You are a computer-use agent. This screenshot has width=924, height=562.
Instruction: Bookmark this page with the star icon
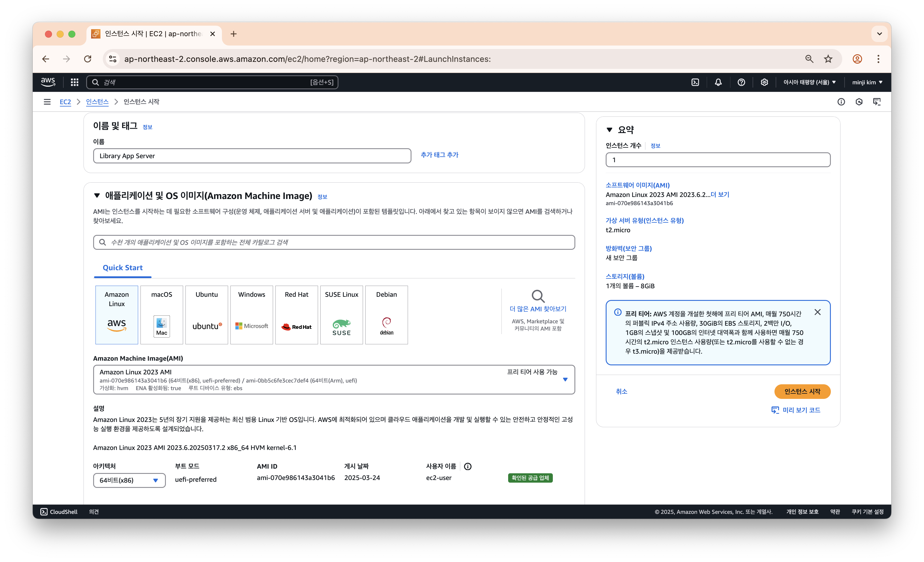[828, 59]
